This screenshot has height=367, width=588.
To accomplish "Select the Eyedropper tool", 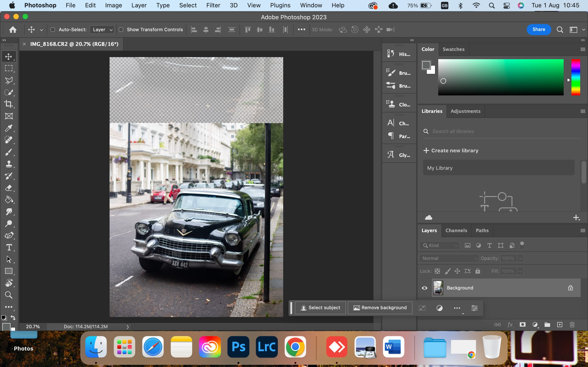I will 9,128.
